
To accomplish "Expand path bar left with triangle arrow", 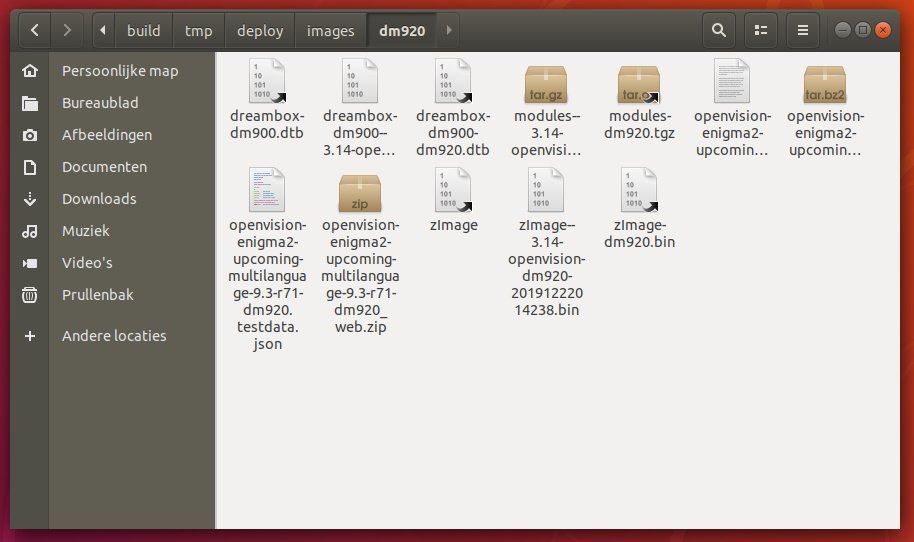I will (x=104, y=31).
